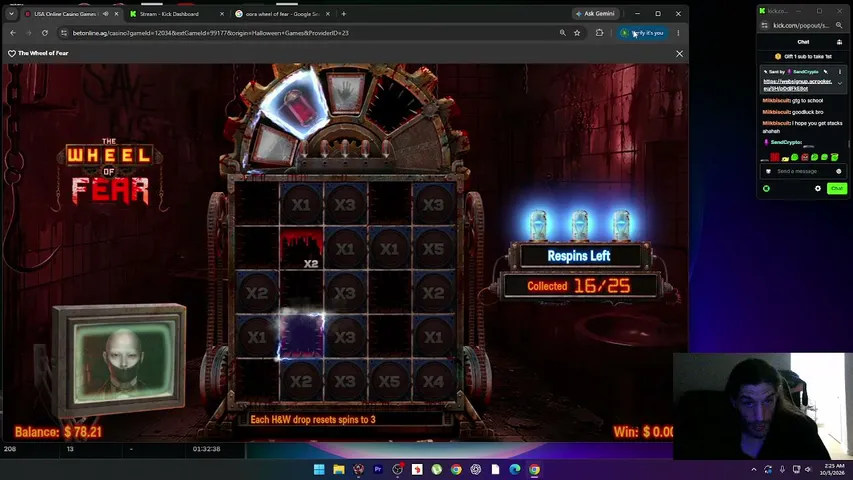The width and height of the screenshot is (853, 480).
Task: Click the Gift 1 sub to take 1st banner
Action: pos(803,57)
